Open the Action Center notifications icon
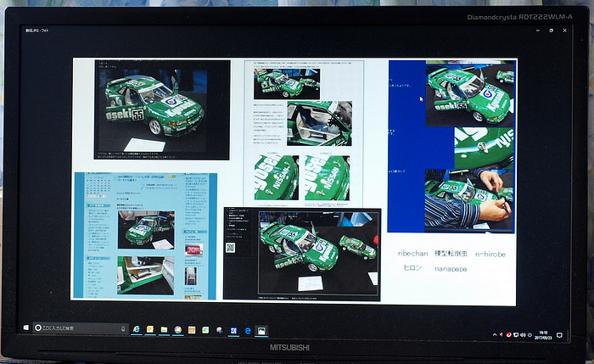594x364 pixels. pos(559,335)
